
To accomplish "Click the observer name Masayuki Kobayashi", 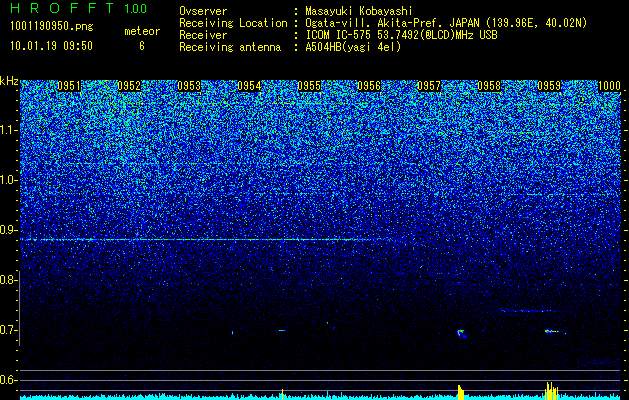I will coord(359,11).
